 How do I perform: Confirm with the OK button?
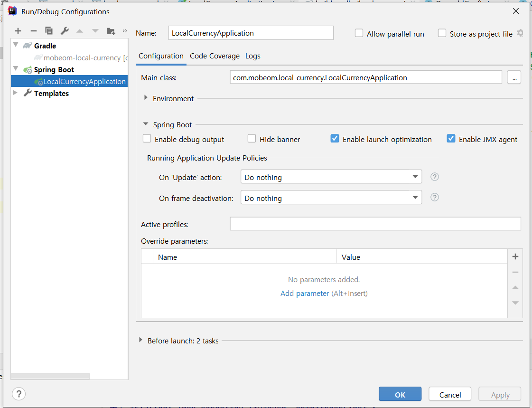tap(400, 394)
